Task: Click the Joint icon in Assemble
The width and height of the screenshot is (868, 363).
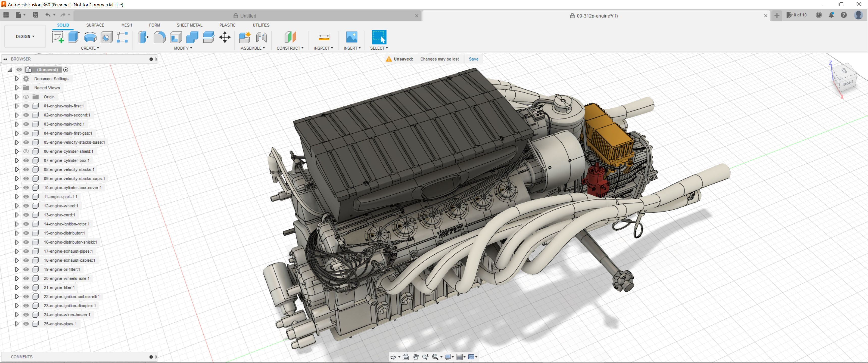Action: (x=261, y=37)
